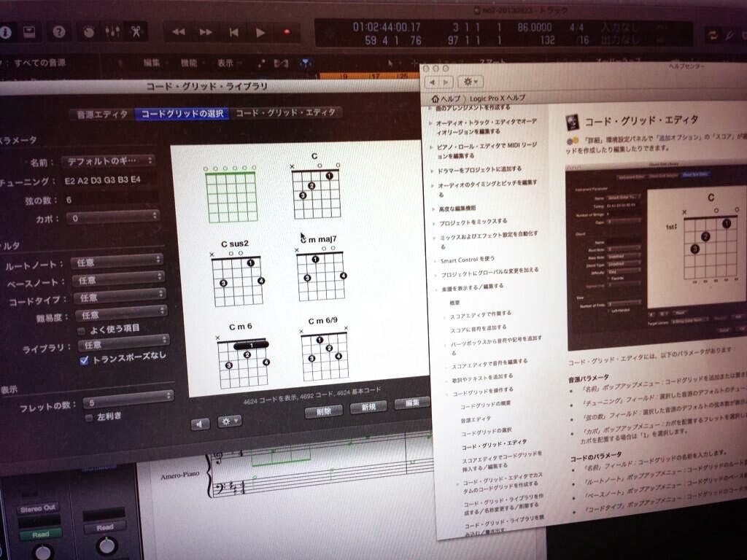Image resolution: width=747 pixels, height=560 pixels.
Task: Click the red record button
Action: (287, 32)
